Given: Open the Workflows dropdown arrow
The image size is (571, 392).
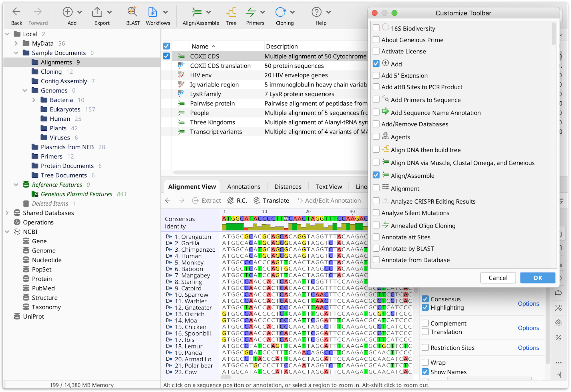Looking at the screenshot, I should 165,12.
